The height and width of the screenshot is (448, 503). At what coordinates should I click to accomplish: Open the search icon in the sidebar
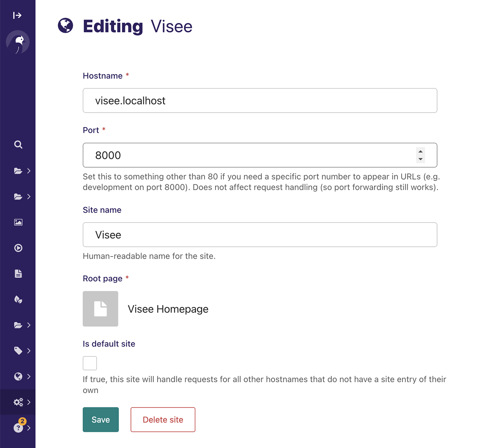click(18, 144)
